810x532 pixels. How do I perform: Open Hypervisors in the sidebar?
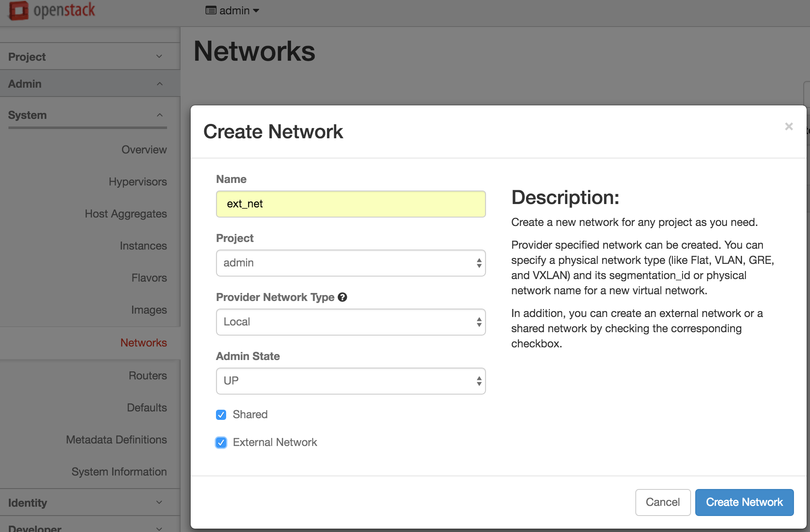tap(138, 182)
